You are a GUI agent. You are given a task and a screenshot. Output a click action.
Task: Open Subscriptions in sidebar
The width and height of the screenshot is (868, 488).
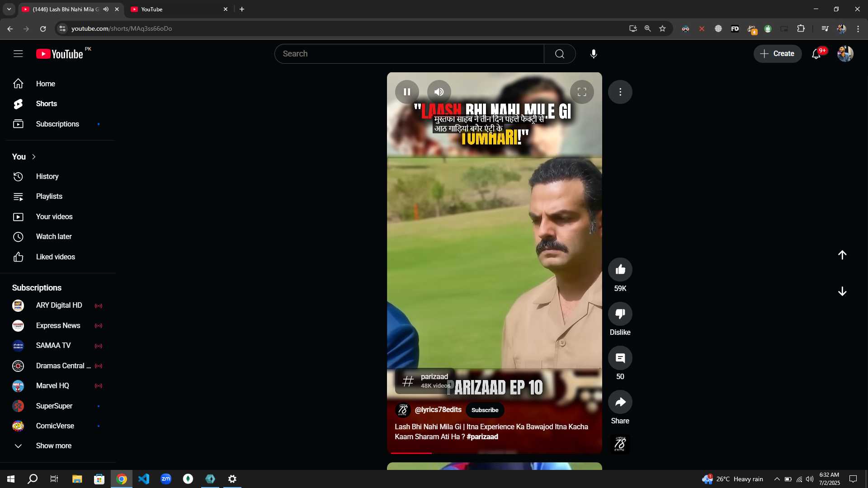click(x=58, y=124)
